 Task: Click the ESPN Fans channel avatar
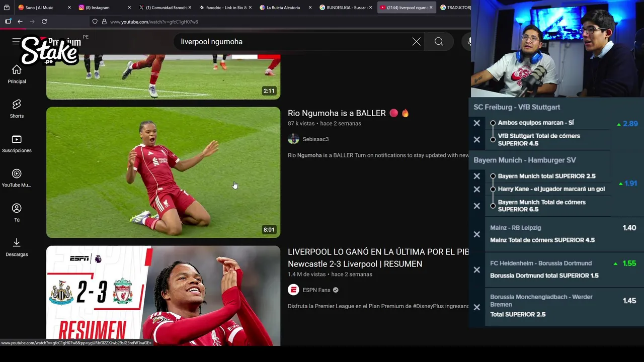(293, 290)
